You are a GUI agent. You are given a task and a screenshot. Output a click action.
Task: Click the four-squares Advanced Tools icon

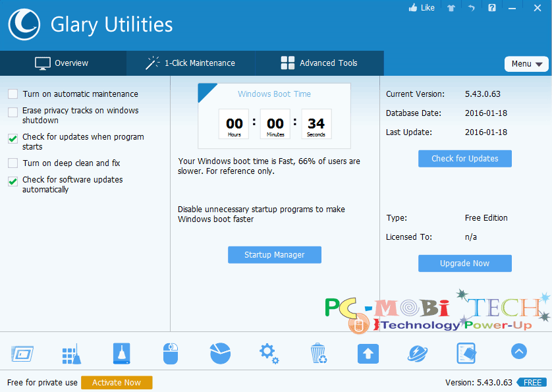[x=288, y=63]
